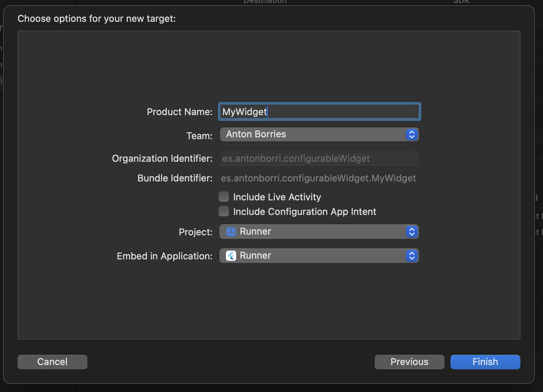The image size is (543, 392).
Task: Click the Organization Identifier label
Action: pyautogui.click(x=162, y=158)
